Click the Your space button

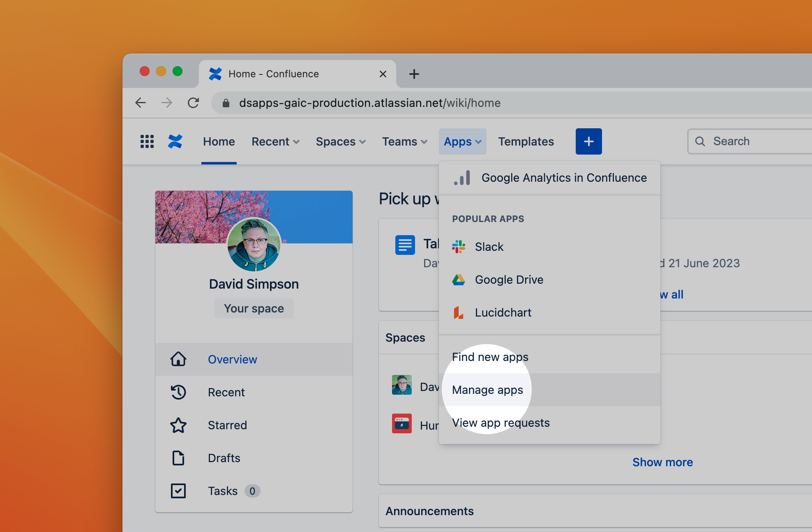point(254,308)
